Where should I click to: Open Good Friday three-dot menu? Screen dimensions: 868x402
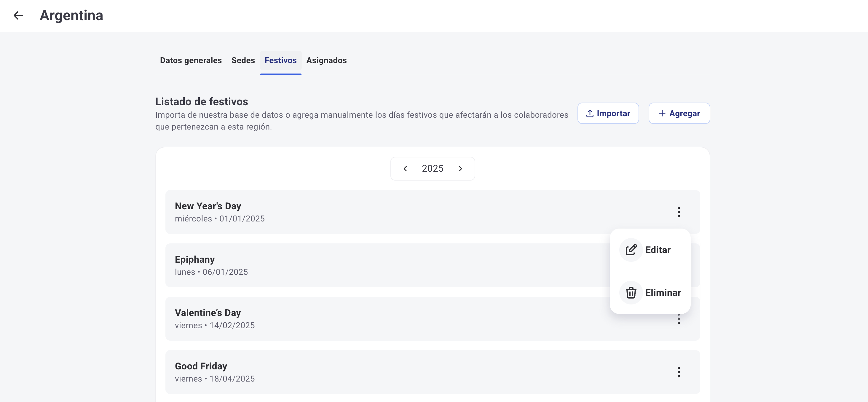click(x=679, y=372)
